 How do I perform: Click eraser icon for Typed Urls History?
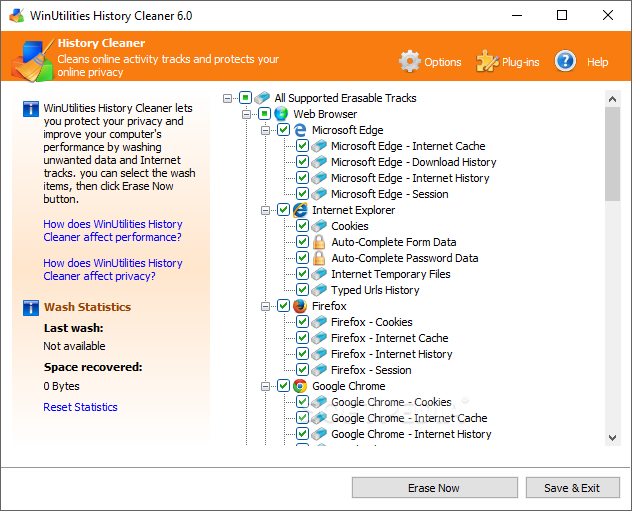(x=319, y=290)
